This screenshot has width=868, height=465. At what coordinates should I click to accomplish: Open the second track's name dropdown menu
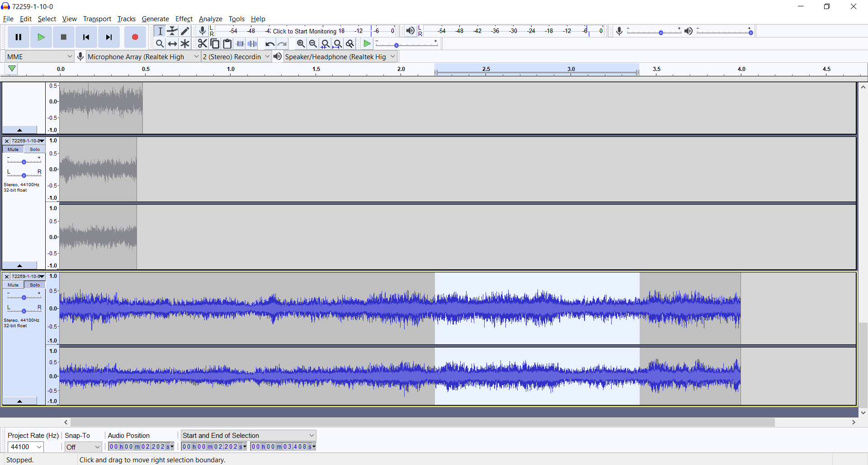(x=28, y=141)
